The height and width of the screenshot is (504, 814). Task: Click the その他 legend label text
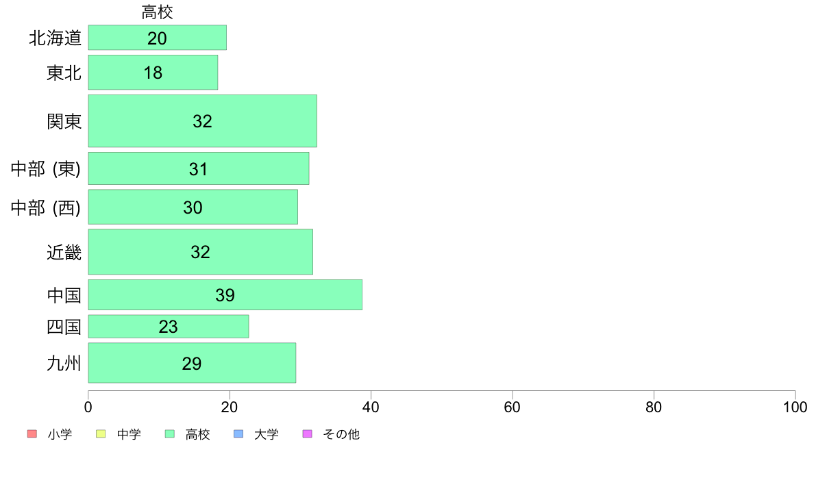pyautogui.click(x=341, y=434)
